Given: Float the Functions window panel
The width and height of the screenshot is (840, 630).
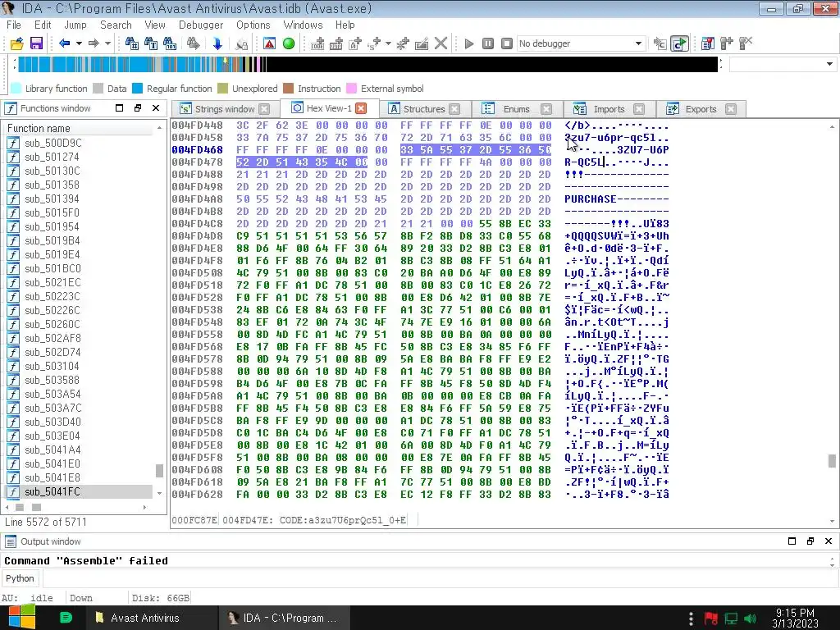Looking at the screenshot, I should 138,107.
